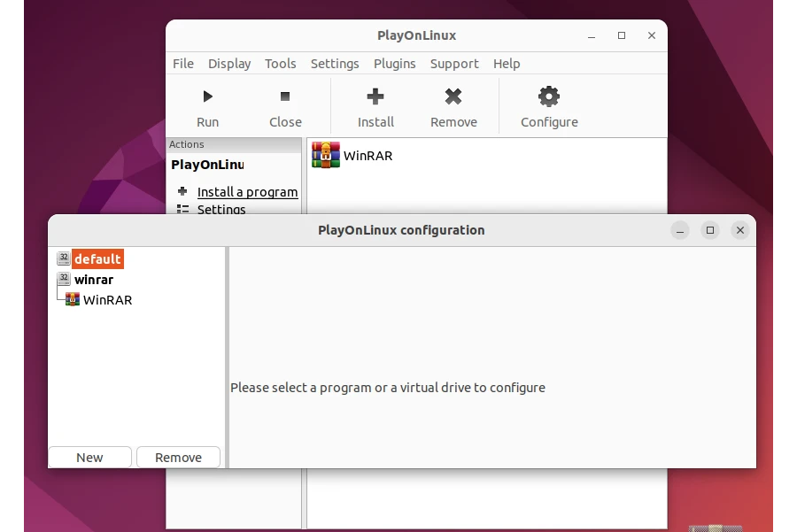Click Remove button in configuration window
Viewport: 797px width, 532px height.
coord(178,458)
